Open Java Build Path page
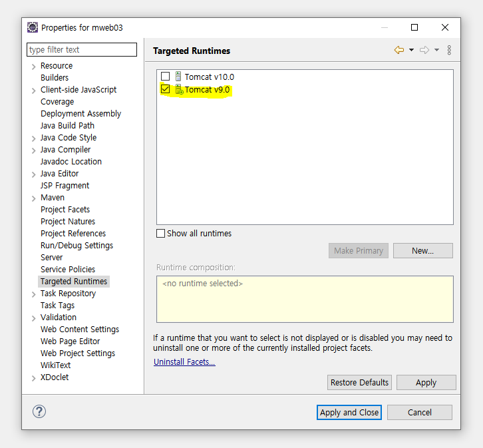Screen dimensions: 483x448 [x=67, y=126]
